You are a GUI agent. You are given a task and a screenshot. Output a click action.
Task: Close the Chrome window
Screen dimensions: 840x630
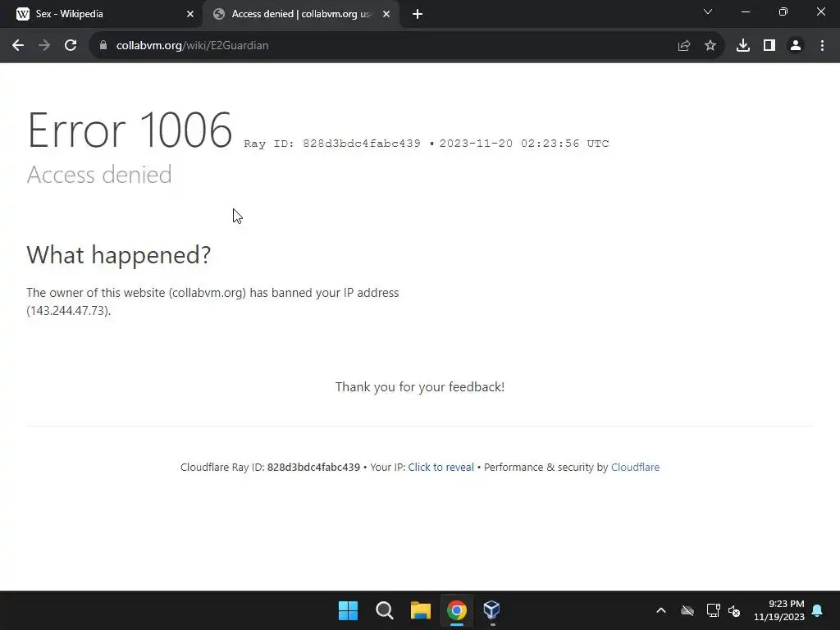(x=820, y=11)
